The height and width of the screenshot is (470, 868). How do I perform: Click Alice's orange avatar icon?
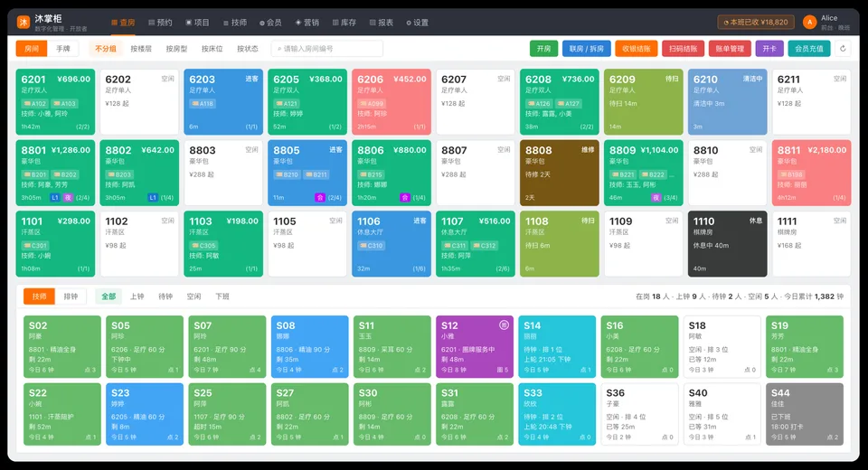point(809,22)
